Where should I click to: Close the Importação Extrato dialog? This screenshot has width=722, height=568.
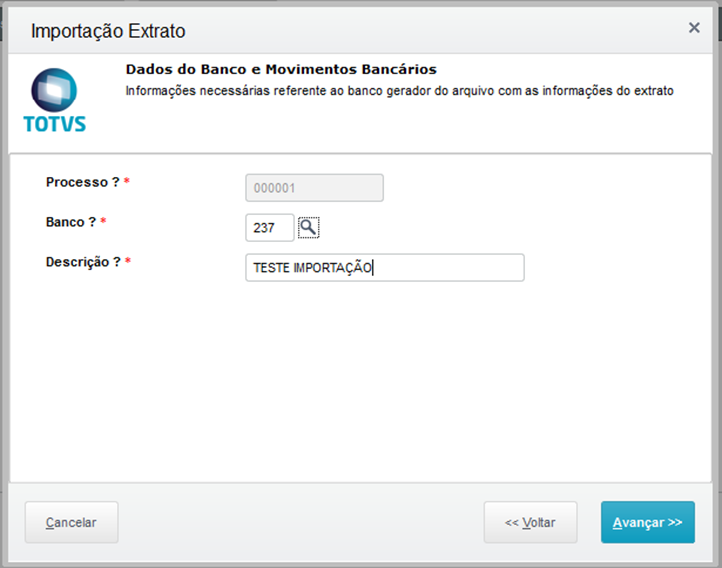694,28
